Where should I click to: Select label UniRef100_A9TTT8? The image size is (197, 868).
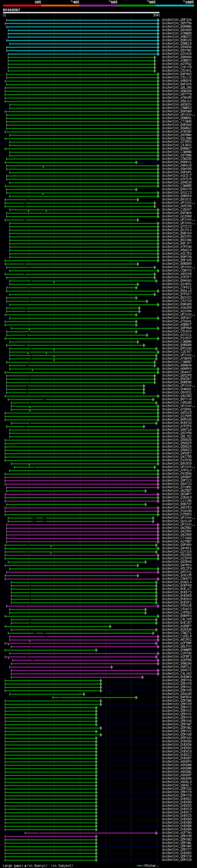tap(177, 94)
